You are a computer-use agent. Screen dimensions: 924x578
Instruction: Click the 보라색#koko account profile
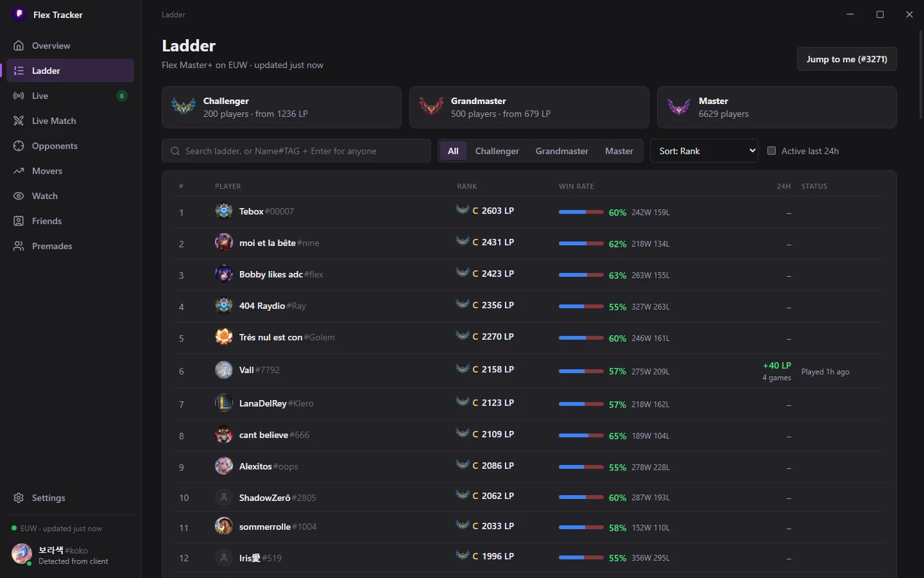tap(70, 555)
